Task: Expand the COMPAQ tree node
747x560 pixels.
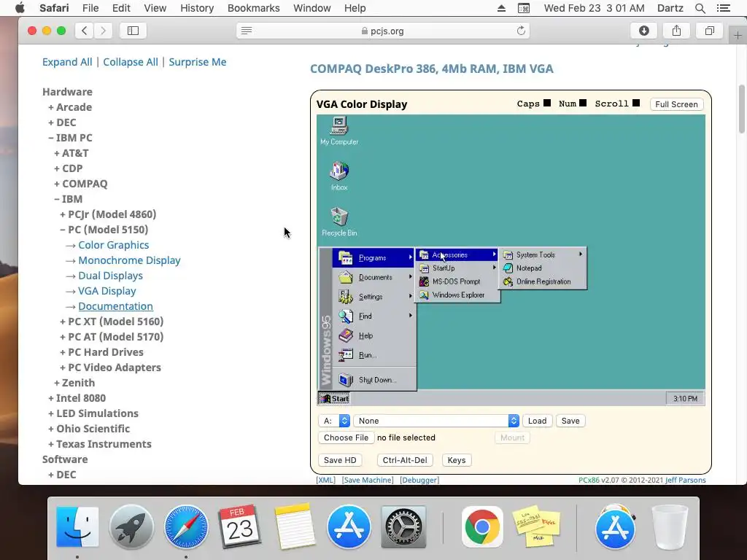Action: coord(80,183)
